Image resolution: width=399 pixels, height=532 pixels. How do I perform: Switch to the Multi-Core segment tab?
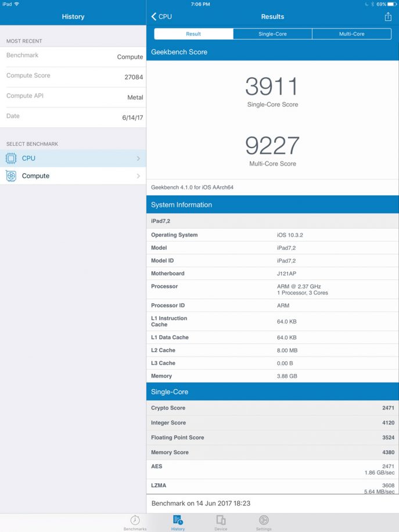click(351, 34)
